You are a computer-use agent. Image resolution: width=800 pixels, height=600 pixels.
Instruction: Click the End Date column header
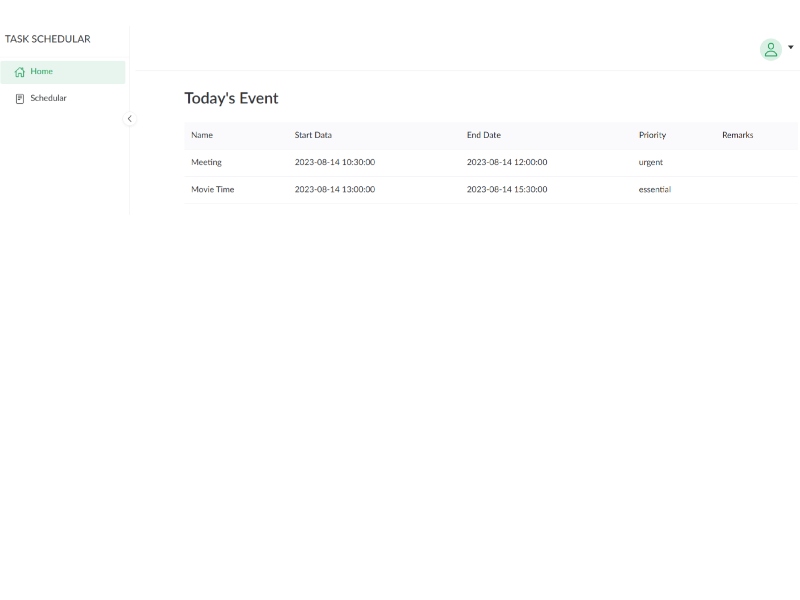[x=484, y=135]
